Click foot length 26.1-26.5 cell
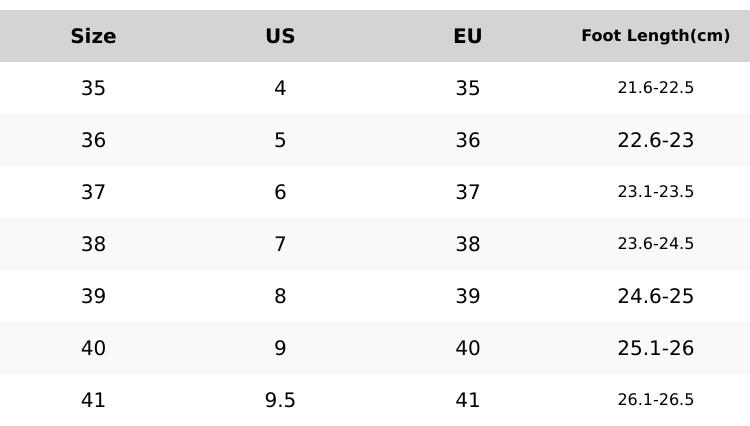750x426 pixels. pos(655,399)
